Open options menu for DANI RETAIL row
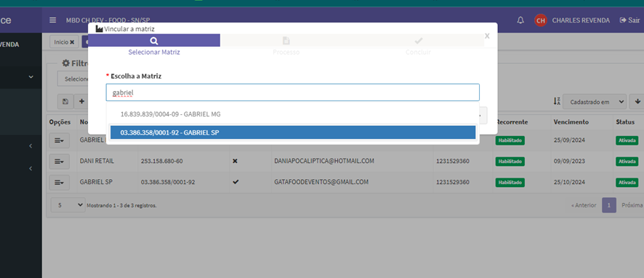644x278 pixels. [59, 162]
